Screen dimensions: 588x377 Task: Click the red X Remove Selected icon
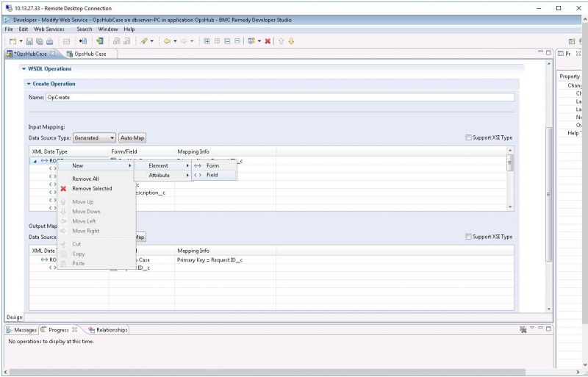63,189
